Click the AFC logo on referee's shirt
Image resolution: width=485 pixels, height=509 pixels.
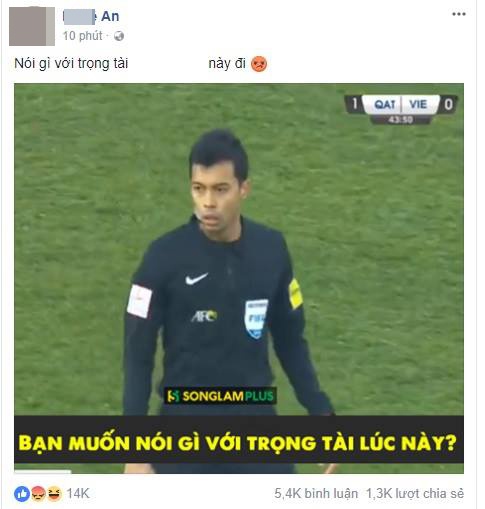tap(204, 316)
